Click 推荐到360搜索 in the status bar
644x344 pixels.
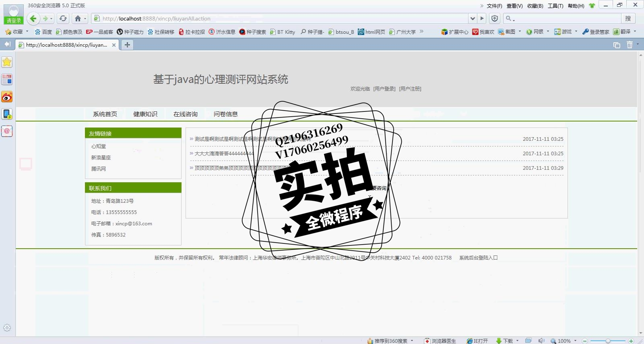(387, 341)
